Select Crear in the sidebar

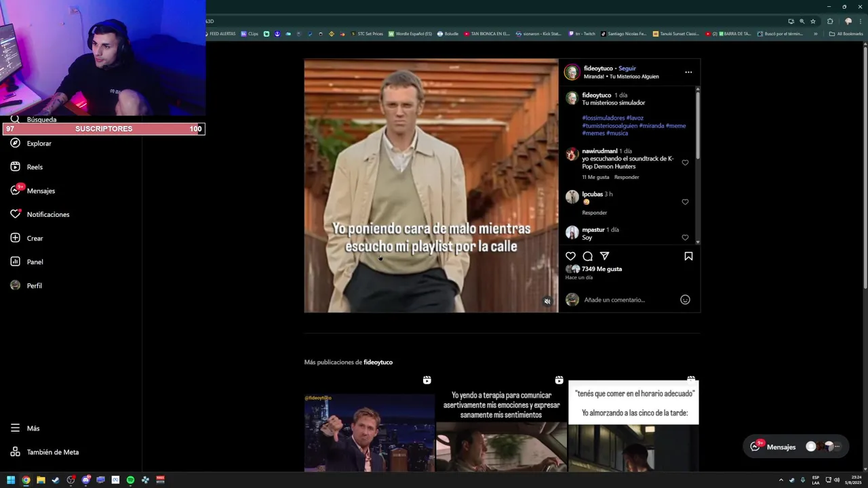click(27, 238)
